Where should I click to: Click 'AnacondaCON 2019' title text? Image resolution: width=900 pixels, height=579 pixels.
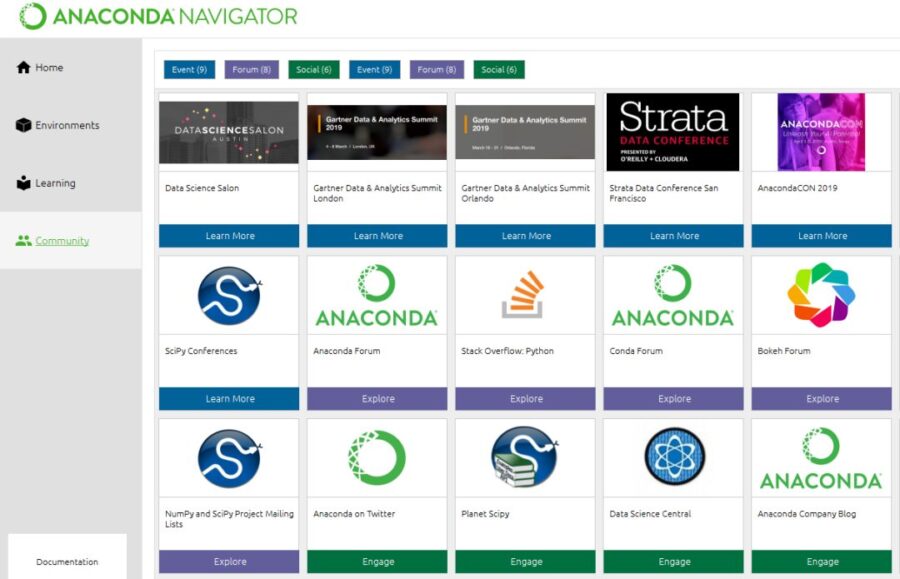tap(797, 188)
